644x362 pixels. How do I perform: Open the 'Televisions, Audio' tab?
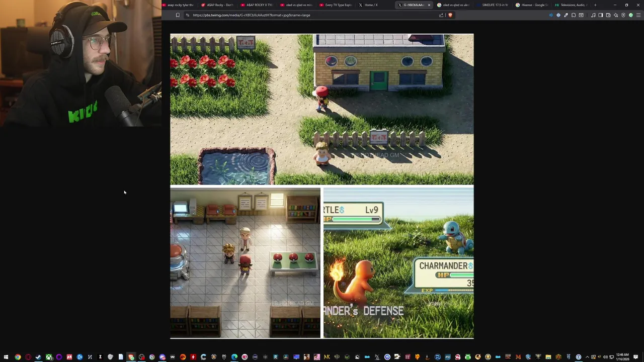click(571, 5)
